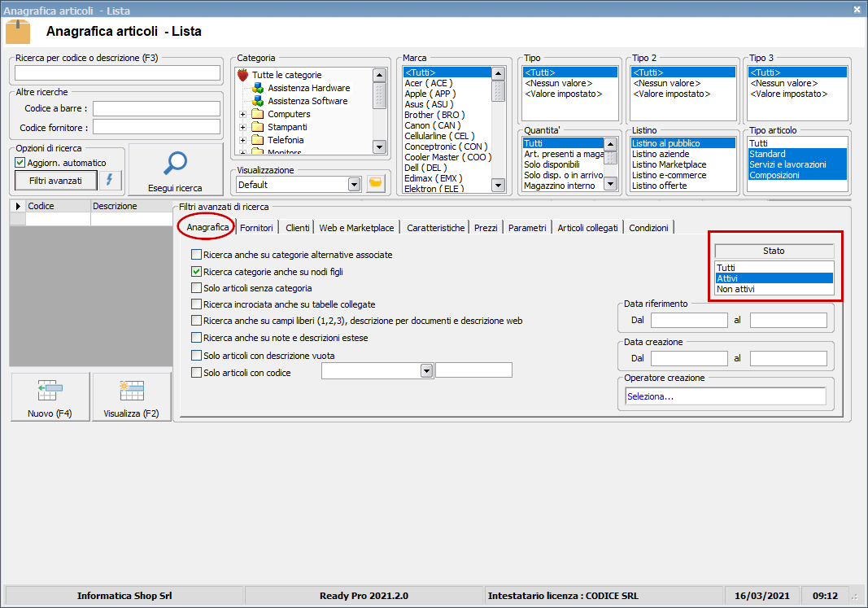This screenshot has height=608, width=868.
Task: Click the Descrizione column header
Action: tap(132, 206)
